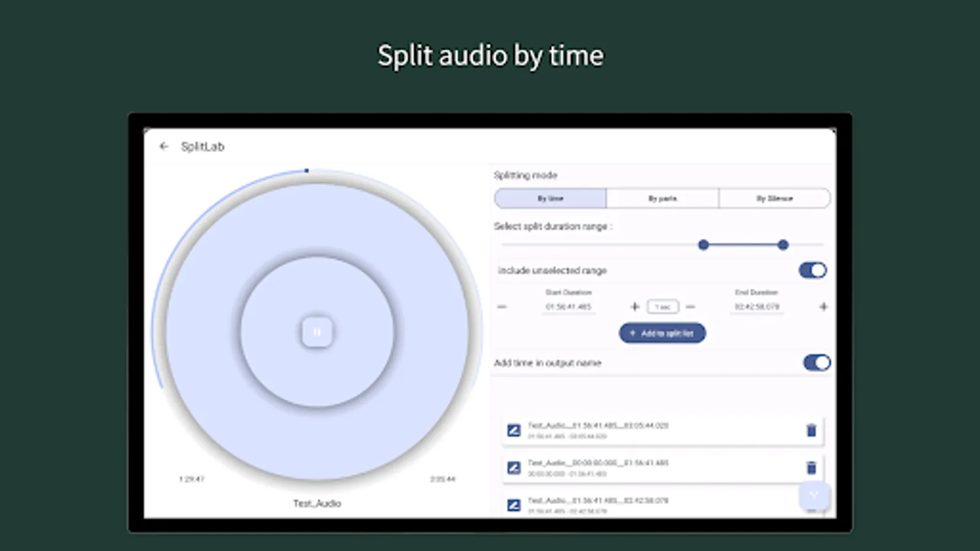Edit the split ending at 02:42:58.078
This screenshot has width=980, height=551.
pos(514,505)
